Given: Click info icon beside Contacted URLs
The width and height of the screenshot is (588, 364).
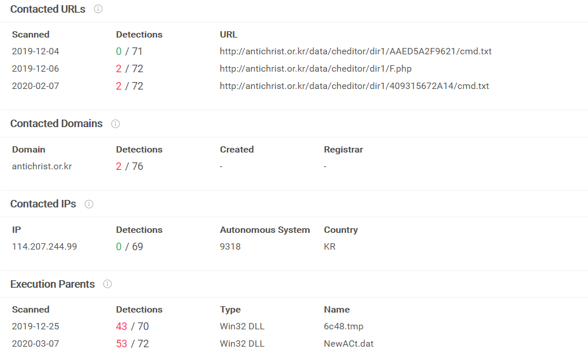Looking at the screenshot, I should pos(98,9).
